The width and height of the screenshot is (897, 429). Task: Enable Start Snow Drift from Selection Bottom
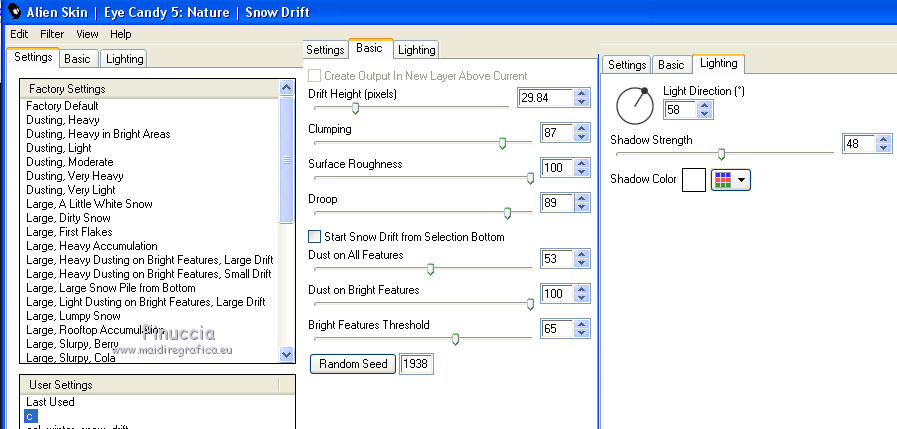pyautogui.click(x=314, y=236)
